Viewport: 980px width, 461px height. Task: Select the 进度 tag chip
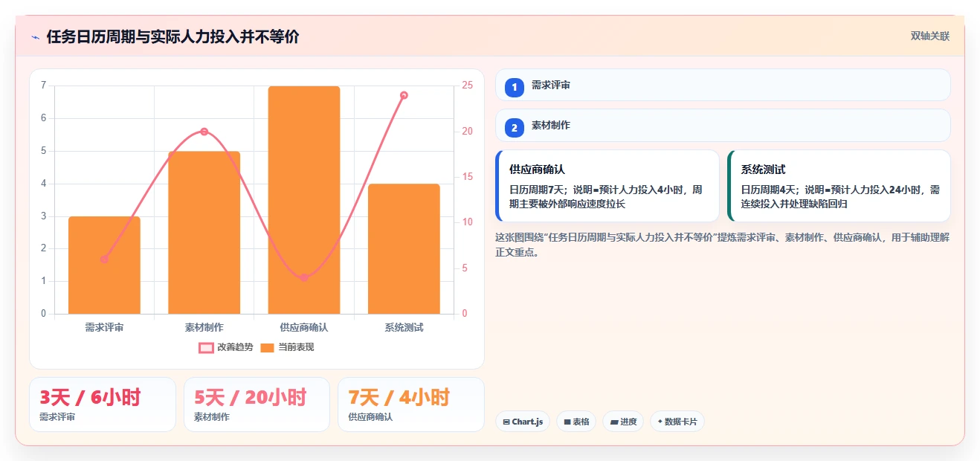tap(623, 422)
